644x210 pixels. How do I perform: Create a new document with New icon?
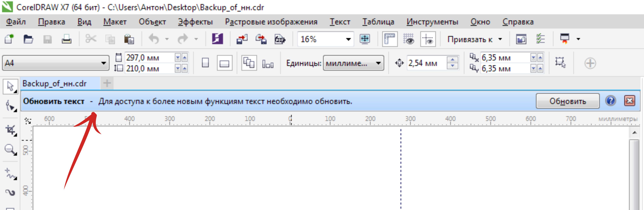[x=9, y=39]
